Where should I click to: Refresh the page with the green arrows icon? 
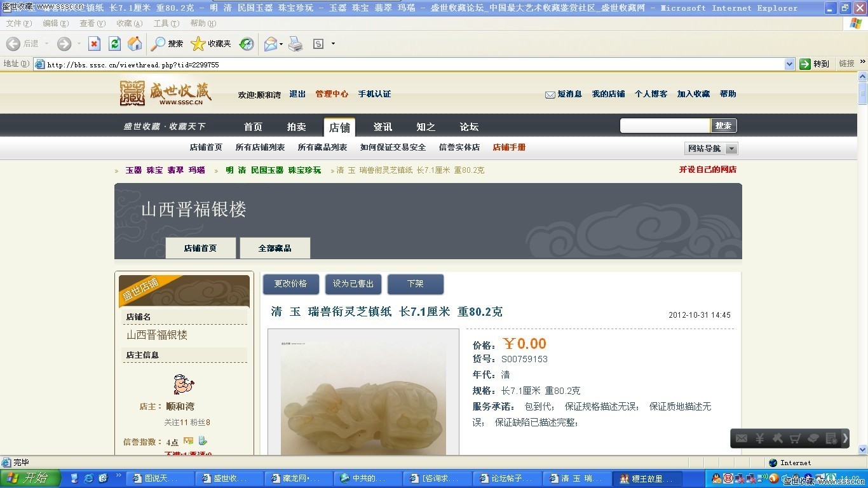click(x=114, y=44)
